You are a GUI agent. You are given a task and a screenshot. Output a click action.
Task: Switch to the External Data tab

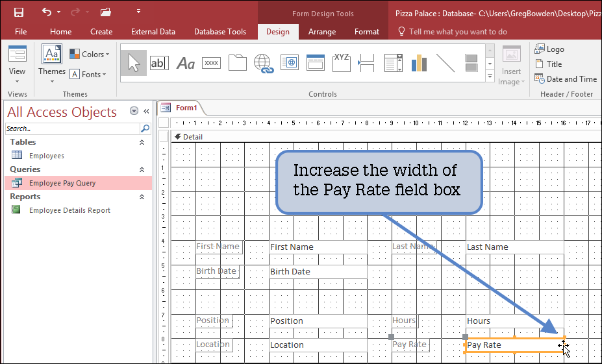(x=153, y=32)
